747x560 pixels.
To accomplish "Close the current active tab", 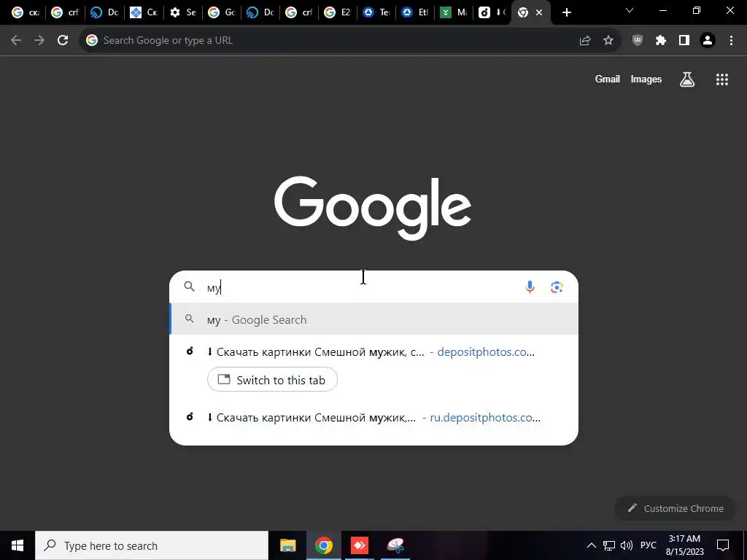I will (x=539, y=12).
